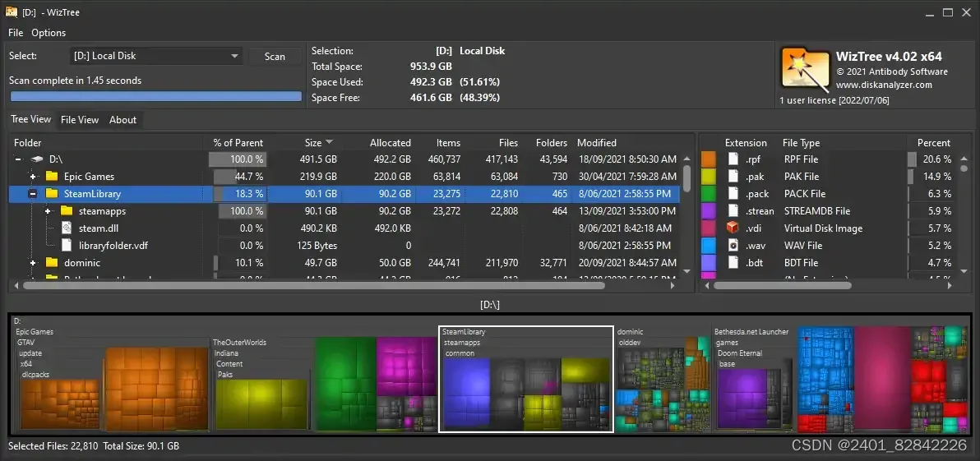Open the Options menu

click(x=49, y=33)
